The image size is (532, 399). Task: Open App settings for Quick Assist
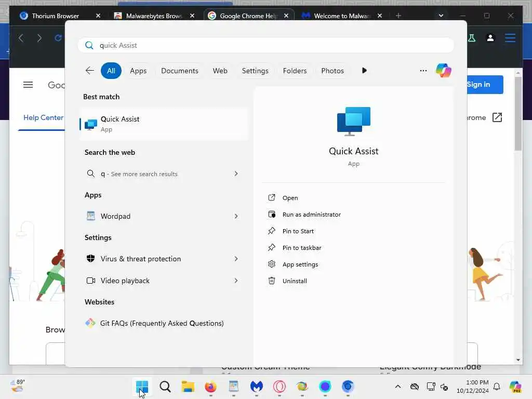[300, 264]
